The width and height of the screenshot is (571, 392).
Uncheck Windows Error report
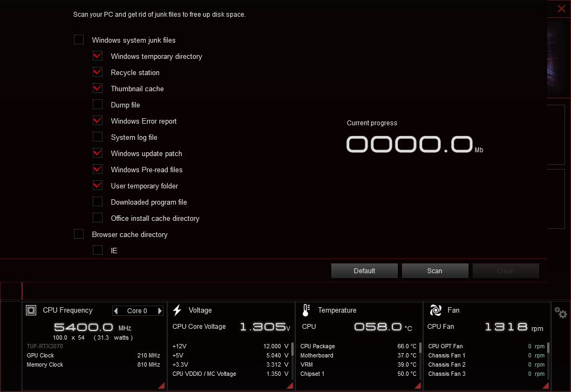click(x=98, y=120)
